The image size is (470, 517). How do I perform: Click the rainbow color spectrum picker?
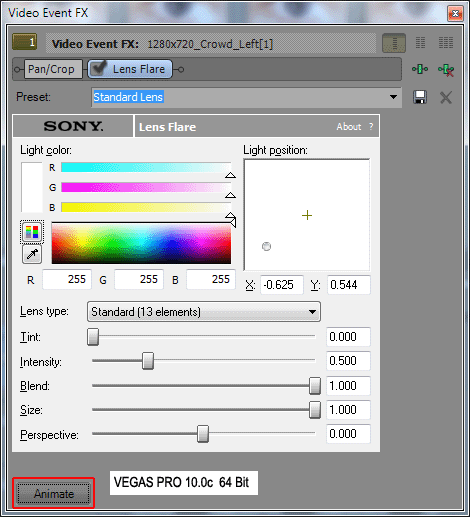pos(141,243)
